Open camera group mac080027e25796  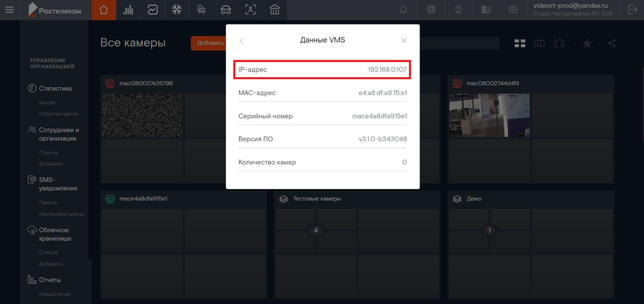click(146, 84)
